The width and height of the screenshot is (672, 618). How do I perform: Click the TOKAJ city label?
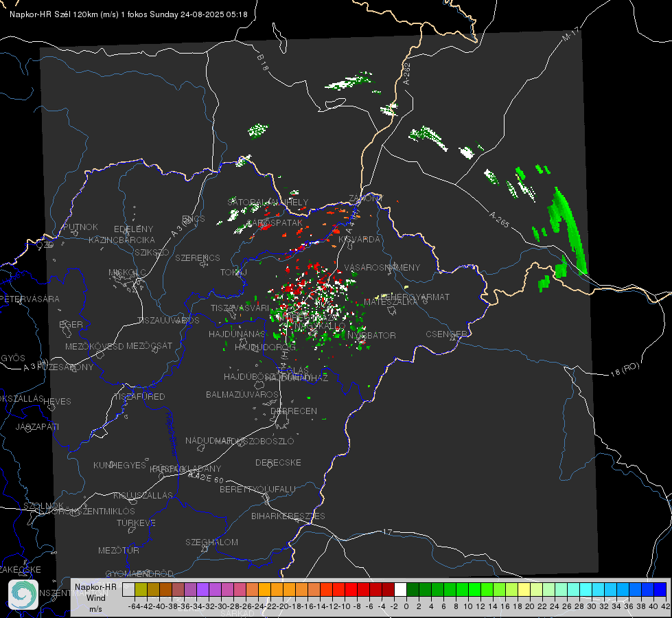pos(233,273)
